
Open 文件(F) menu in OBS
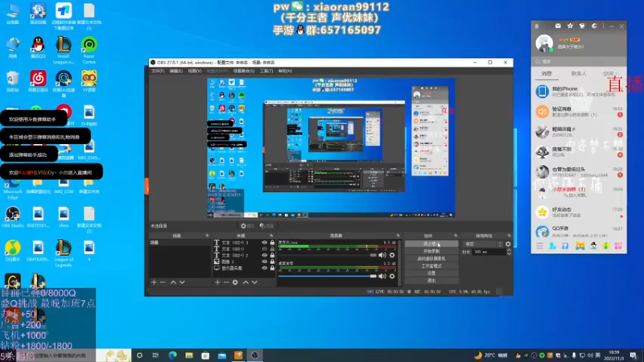tap(158, 71)
